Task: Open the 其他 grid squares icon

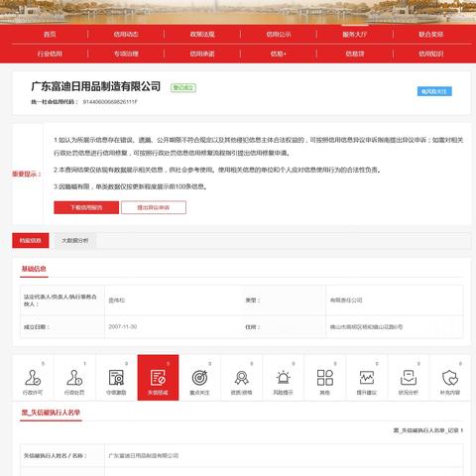Action: tap(325, 378)
